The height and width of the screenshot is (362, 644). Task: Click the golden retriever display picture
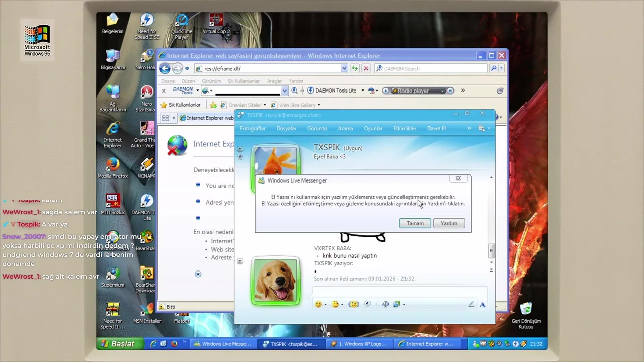(x=275, y=280)
